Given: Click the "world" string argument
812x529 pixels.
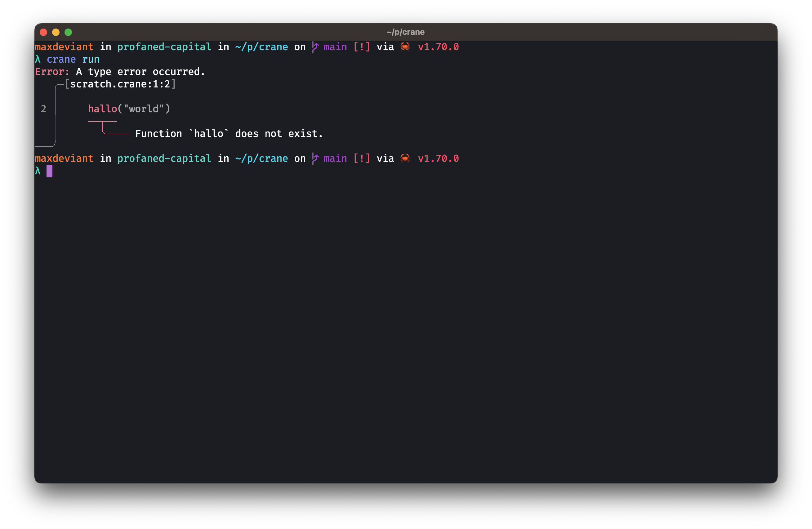Looking at the screenshot, I should 144,109.
